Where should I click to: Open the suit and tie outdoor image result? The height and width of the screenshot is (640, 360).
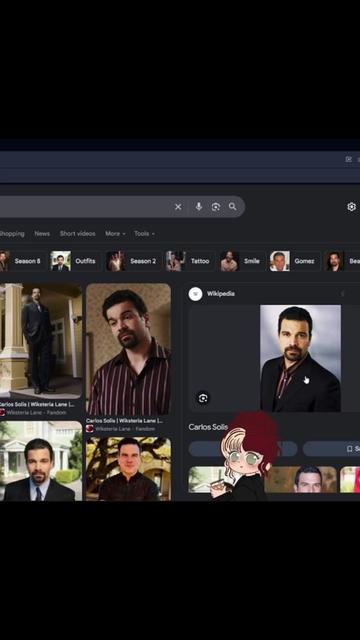coord(41,461)
